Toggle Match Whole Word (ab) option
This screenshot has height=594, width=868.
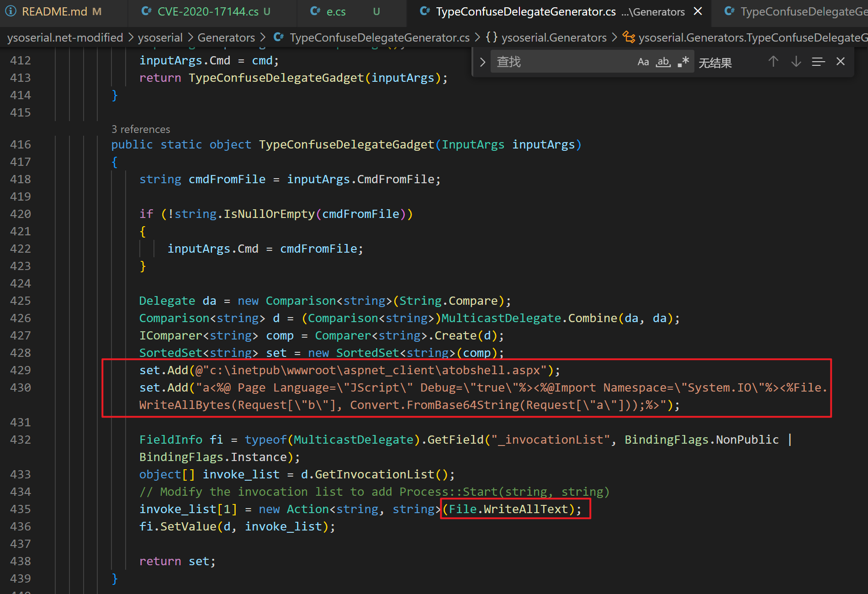point(663,62)
